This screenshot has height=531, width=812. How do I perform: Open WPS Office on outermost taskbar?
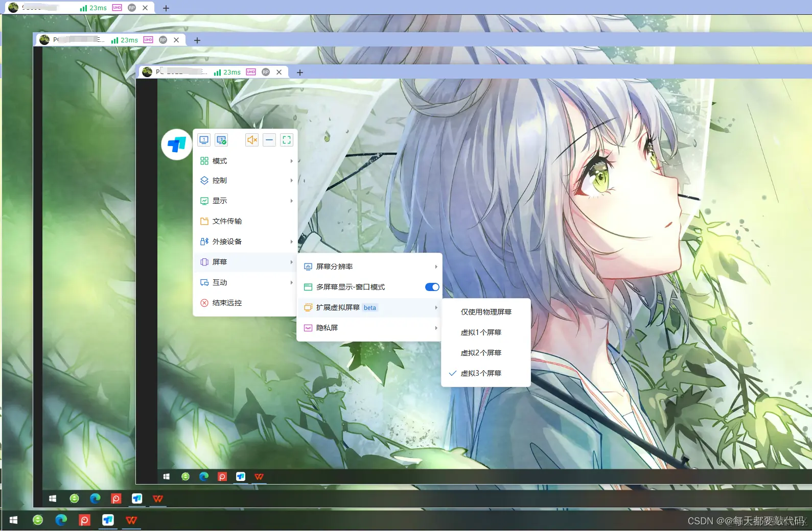(x=131, y=520)
